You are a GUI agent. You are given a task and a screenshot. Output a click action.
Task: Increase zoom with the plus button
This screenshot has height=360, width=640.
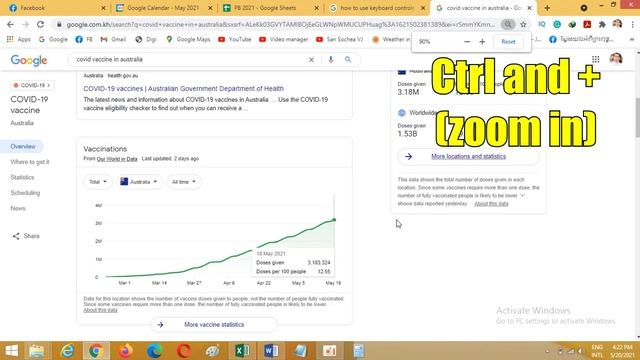point(482,42)
